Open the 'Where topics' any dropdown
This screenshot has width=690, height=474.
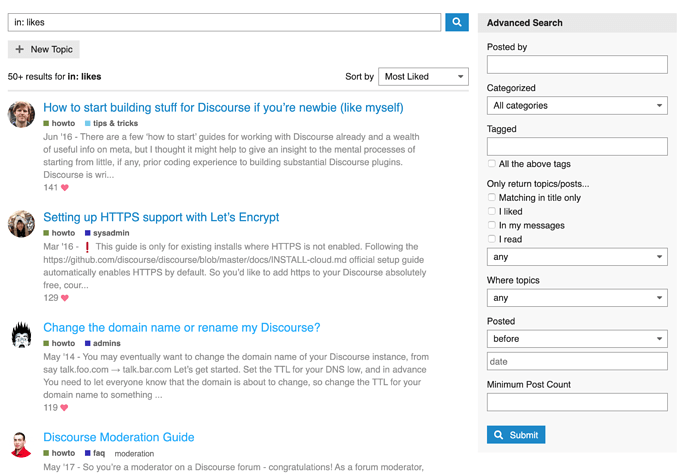coord(577,298)
